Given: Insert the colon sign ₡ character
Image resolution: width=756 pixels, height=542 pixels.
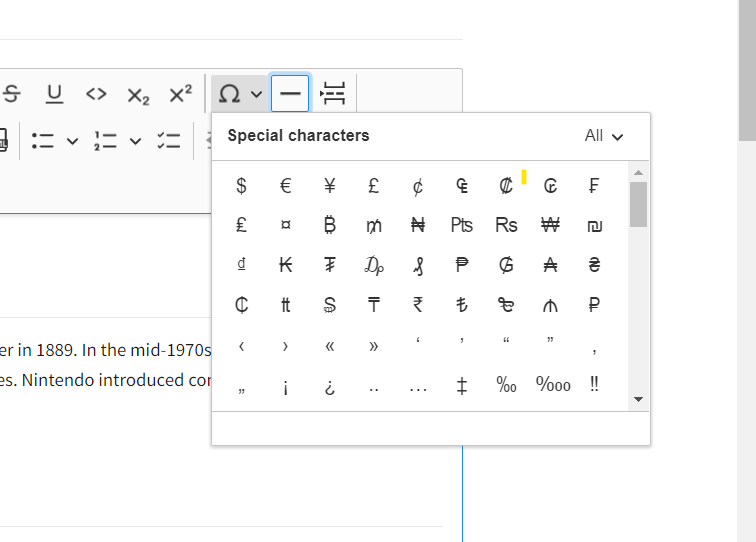Looking at the screenshot, I should pyautogui.click(x=506, y=186).
